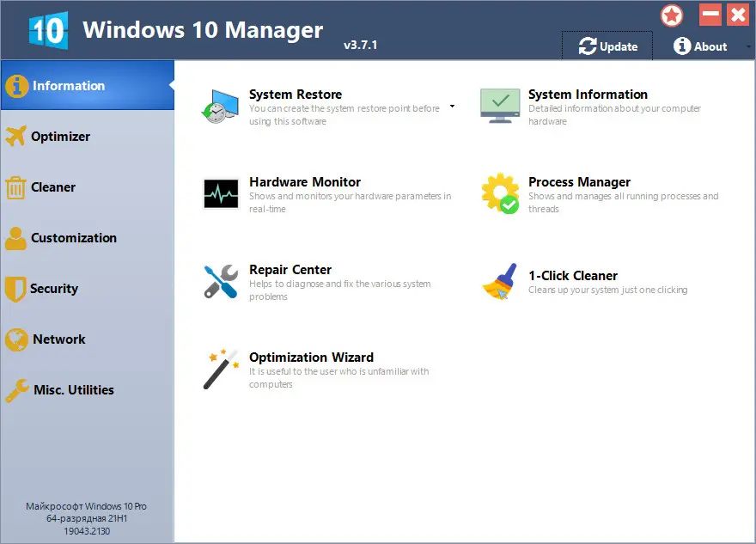Click 'You can create the system restore point' text
This screenshot has width=756, height=544.
coord(344,115)
